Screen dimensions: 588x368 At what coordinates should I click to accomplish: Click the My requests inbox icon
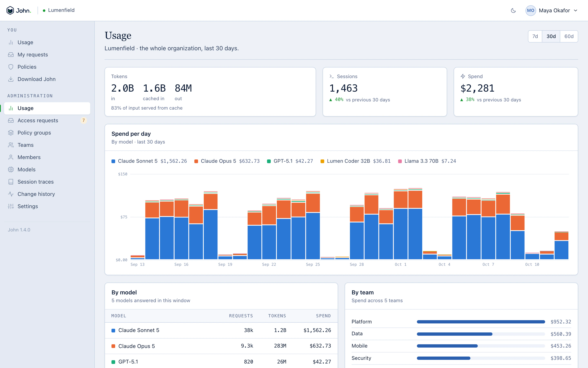click(x=11, y=55)
